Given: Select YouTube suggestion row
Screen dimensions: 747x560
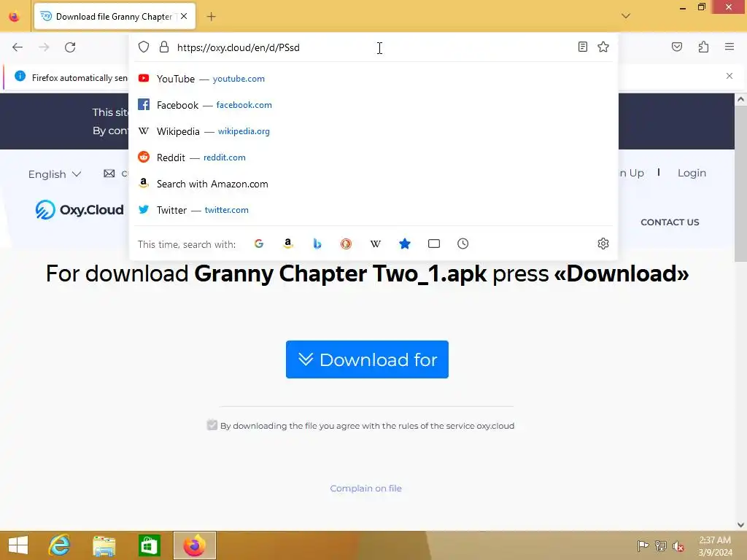Looking at the screenshot, I should pyautogui.click(x=373, y=79).
